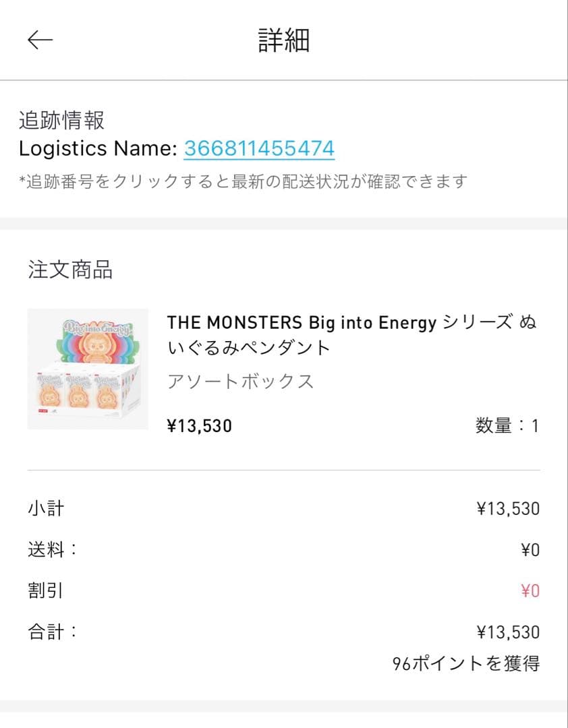
Task: Open tracking number 366811455474 link
Action: pyautogui.click(x=259, y=148)
